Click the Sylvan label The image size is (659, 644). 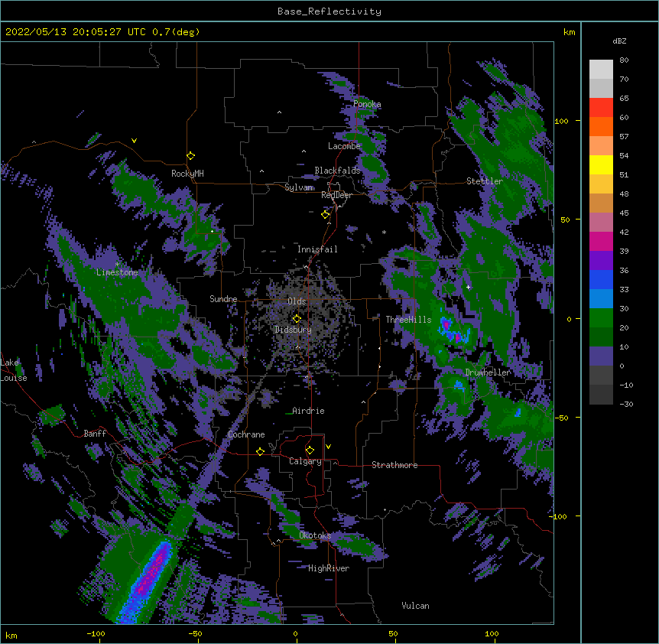point(298,187)
